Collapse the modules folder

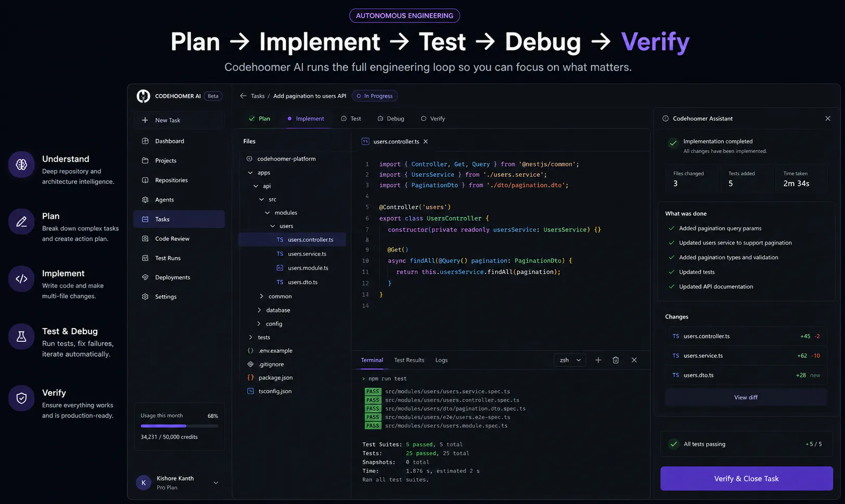pos(267,213)
